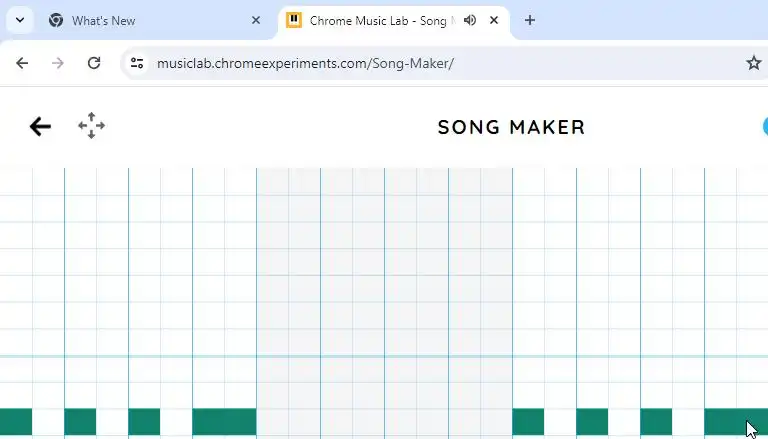Click the Chrome icon on What's New tab

click(56, 20)
